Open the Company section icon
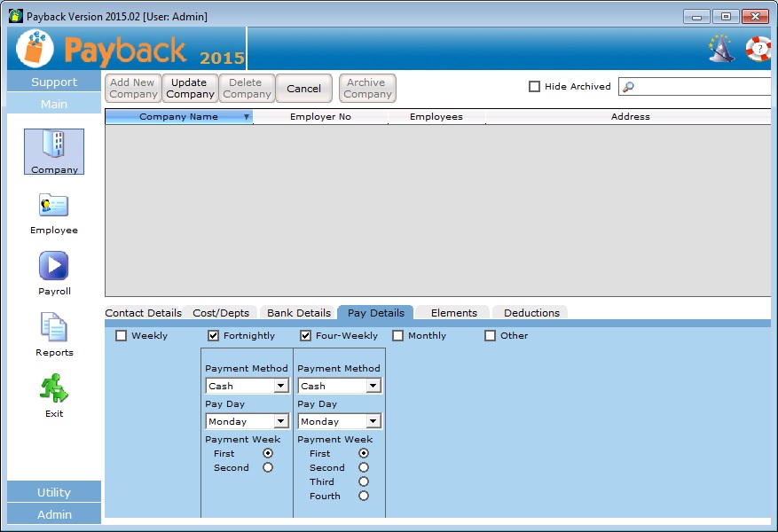 click(x=54, y=147)
